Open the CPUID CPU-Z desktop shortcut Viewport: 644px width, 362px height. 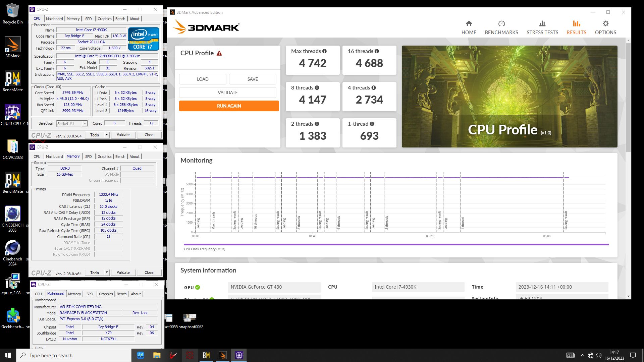pos(13,115)
